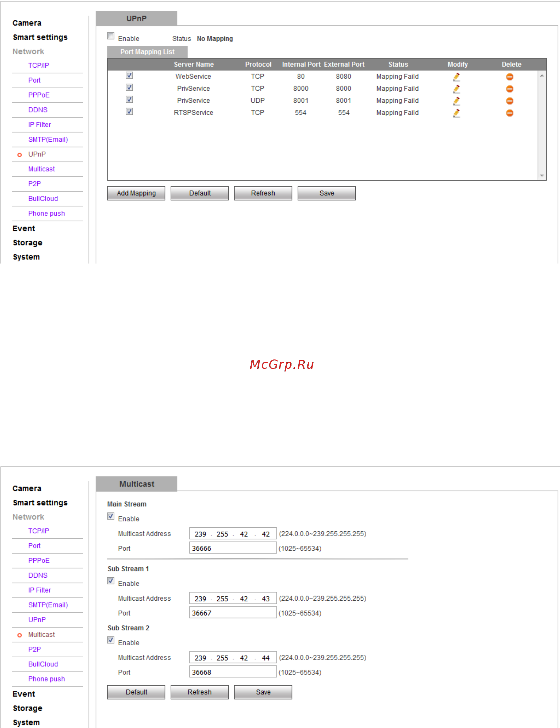Open SMTP(Email) in upper Network menu
560x728 pixels.
48,140
